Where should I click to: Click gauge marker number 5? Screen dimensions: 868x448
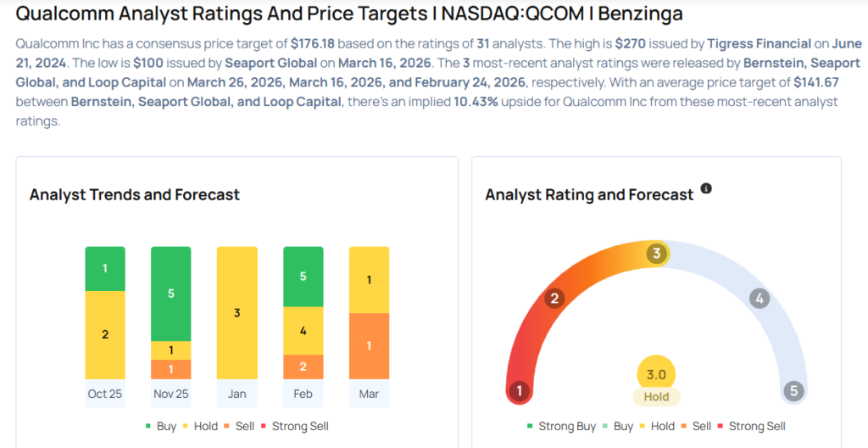coord(793,391)
